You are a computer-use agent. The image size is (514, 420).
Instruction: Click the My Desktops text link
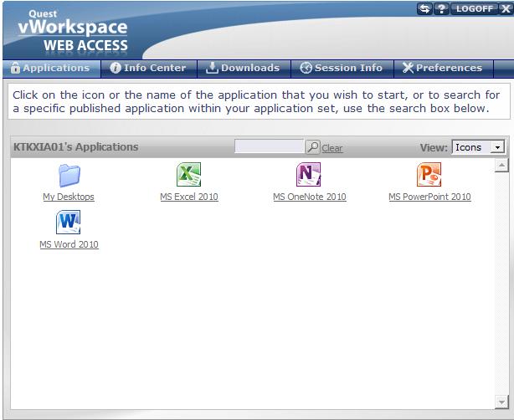coord(69,197)
